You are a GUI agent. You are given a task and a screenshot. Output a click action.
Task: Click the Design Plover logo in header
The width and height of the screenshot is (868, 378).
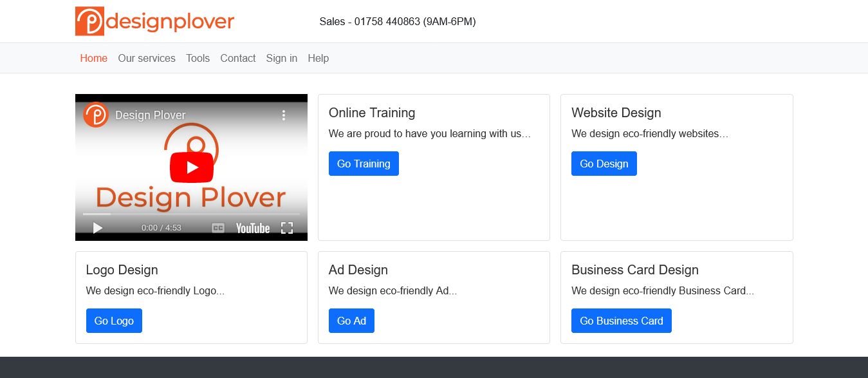[x=154, y=21]
